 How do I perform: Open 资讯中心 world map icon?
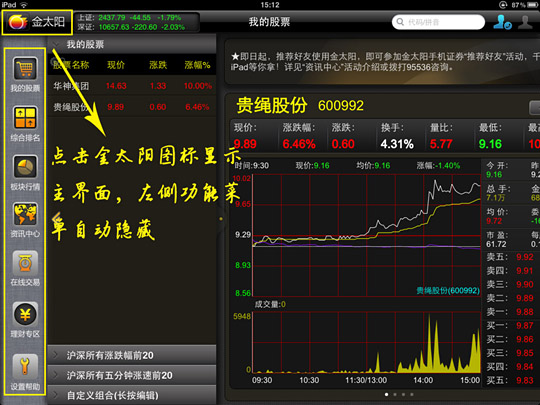tap(25, 214)
